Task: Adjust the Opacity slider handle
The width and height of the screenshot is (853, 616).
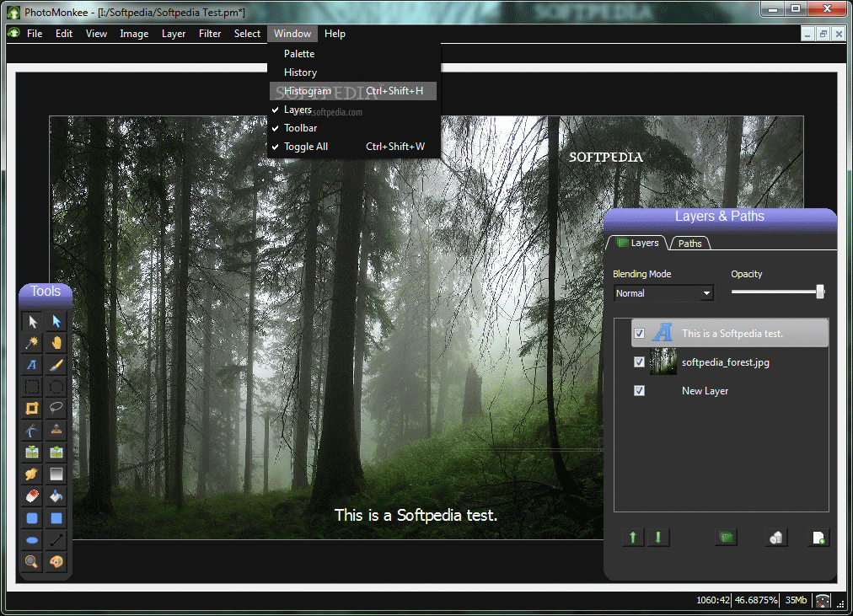Action: point(820,292)
